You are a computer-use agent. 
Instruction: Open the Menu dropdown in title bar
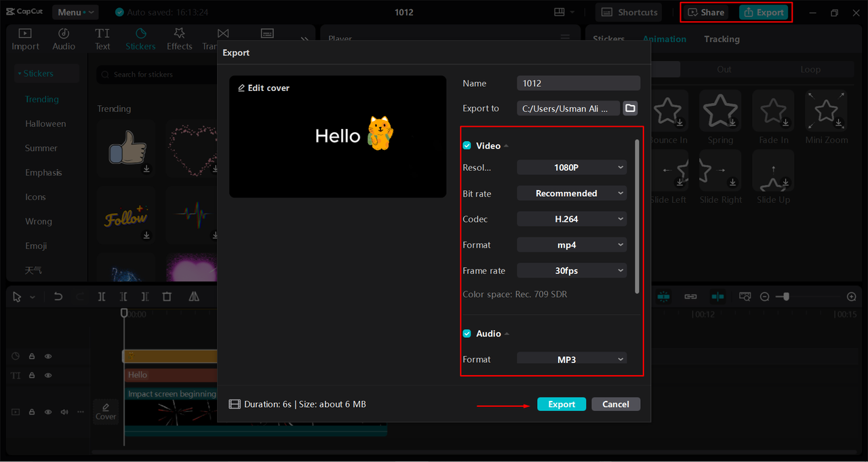click(x=75, y=12)
